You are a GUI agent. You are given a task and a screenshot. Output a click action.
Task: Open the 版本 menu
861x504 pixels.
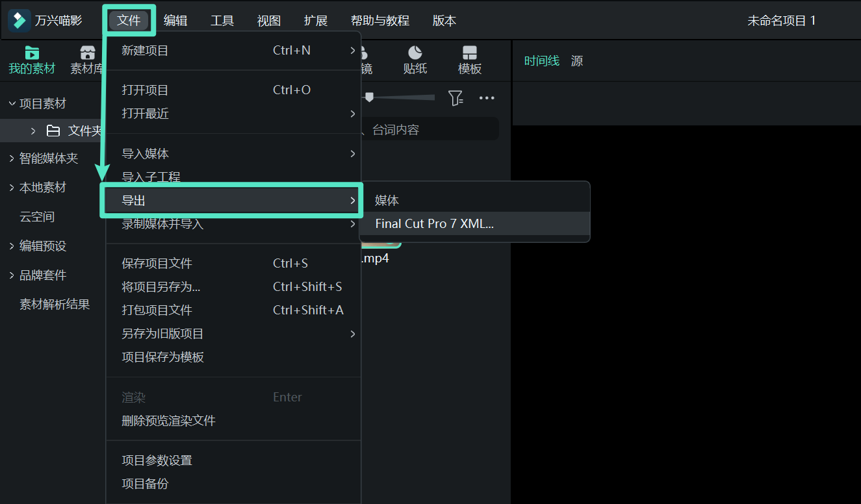click(x=444, y=20)
